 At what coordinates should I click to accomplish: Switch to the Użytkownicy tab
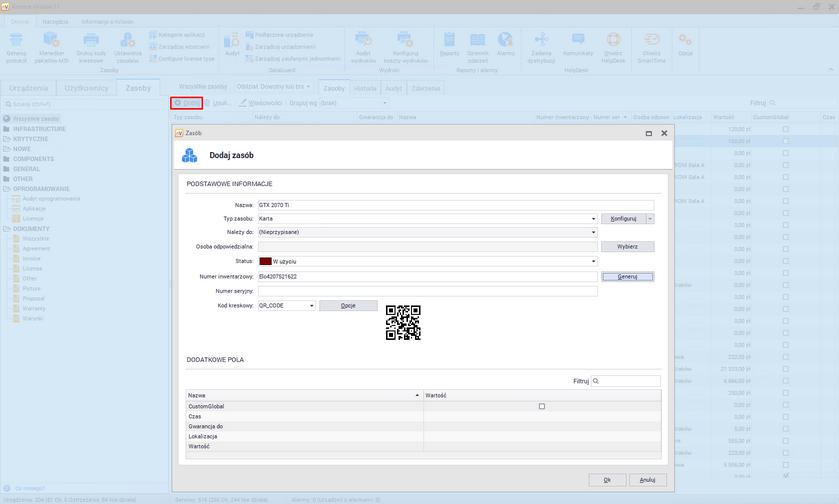click(86, 88)
